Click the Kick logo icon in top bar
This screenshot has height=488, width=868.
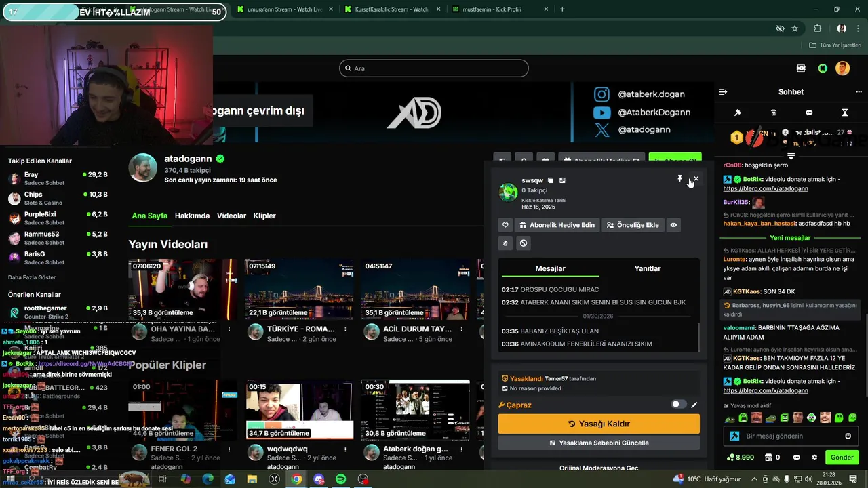tap(823, 68)
